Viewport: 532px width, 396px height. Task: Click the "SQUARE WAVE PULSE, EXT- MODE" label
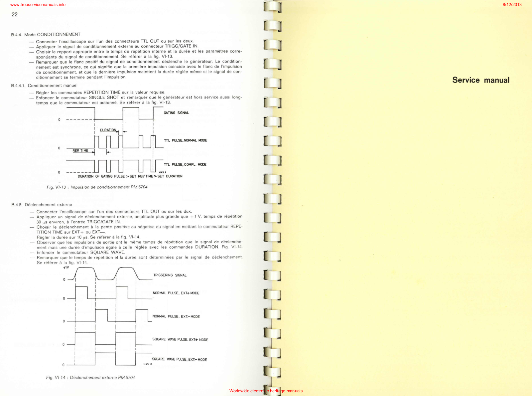coord(180,359)
